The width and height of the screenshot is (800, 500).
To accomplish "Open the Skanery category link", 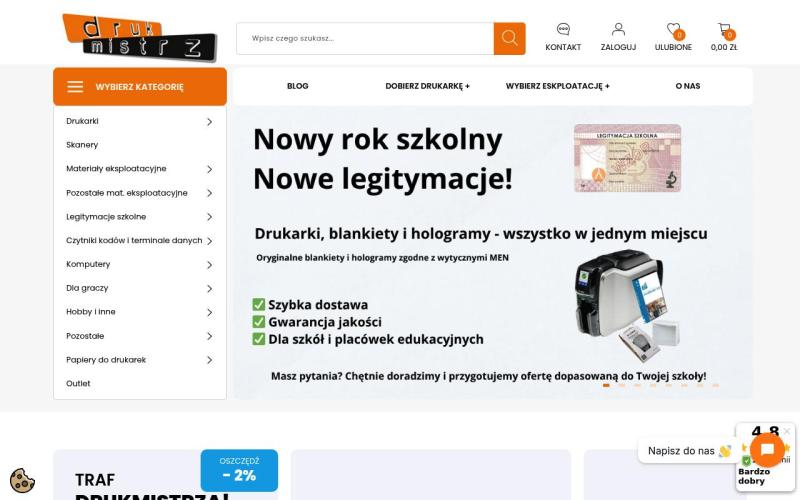I will coord(82,145).
